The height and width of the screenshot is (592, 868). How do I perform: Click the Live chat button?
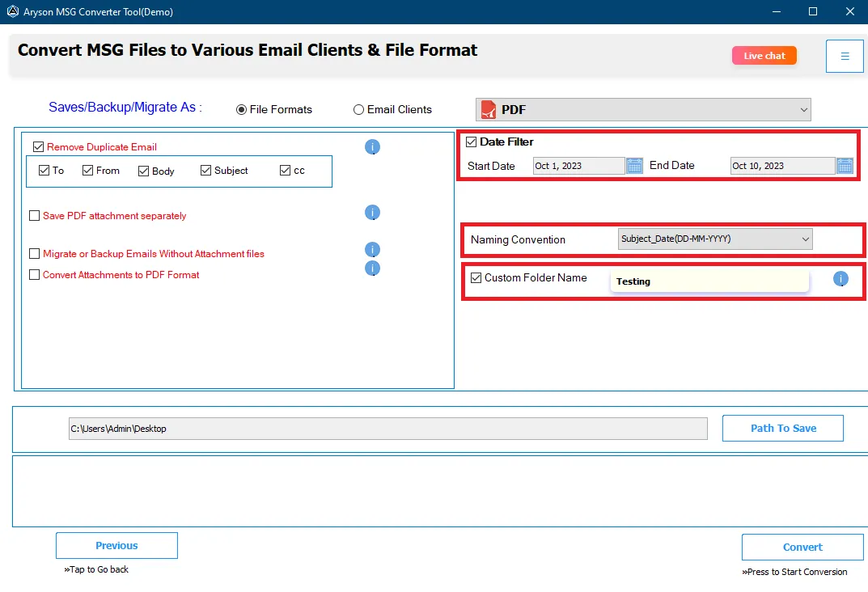tap(764, 55)
